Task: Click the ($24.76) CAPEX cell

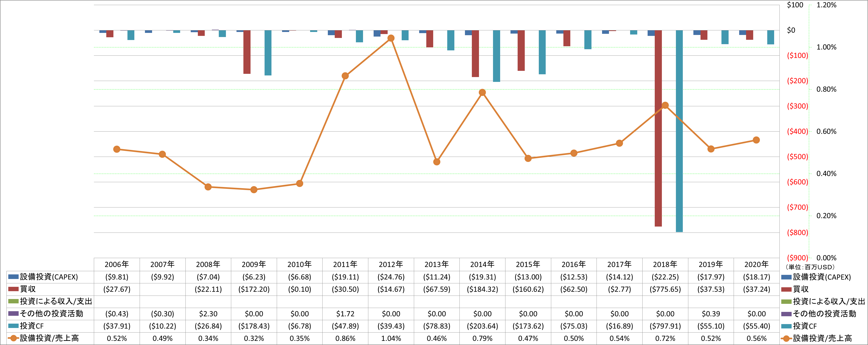Action: [391, 277]
